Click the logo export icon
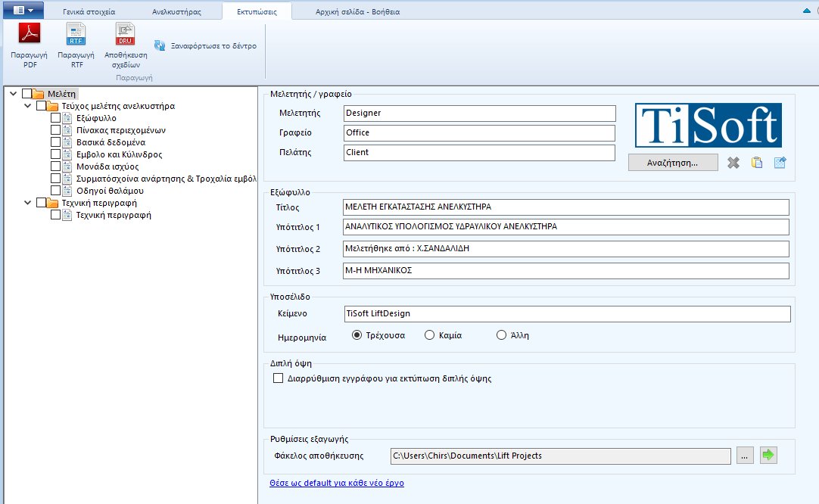This screenshot has height=504, width=819. 779,161
